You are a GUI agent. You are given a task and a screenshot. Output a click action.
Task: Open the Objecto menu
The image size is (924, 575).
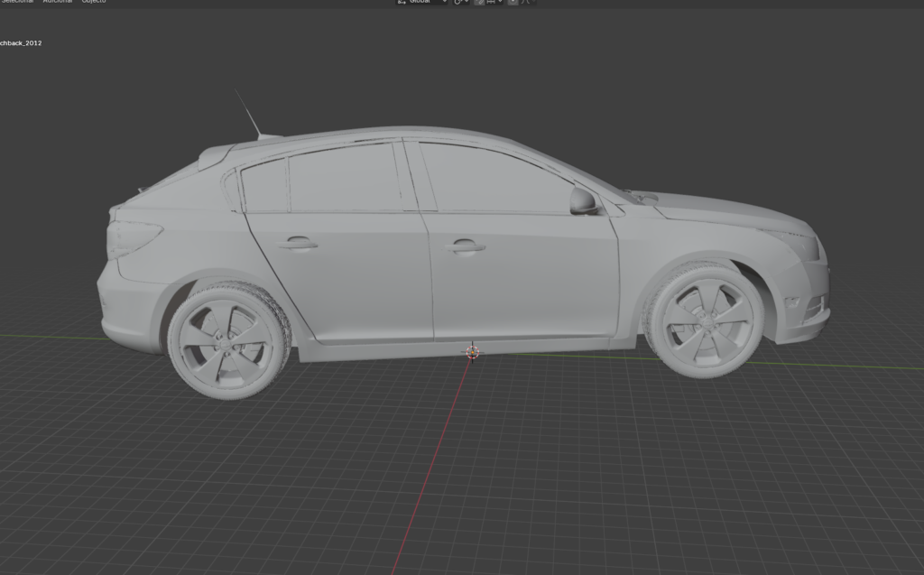(94, 1)
